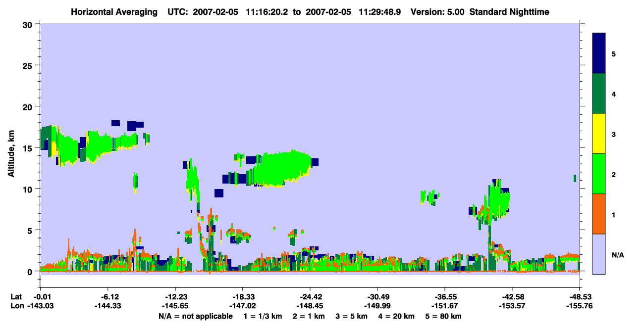Click the longitude value -149.99
644x330 pixels.
click(377, 306)
